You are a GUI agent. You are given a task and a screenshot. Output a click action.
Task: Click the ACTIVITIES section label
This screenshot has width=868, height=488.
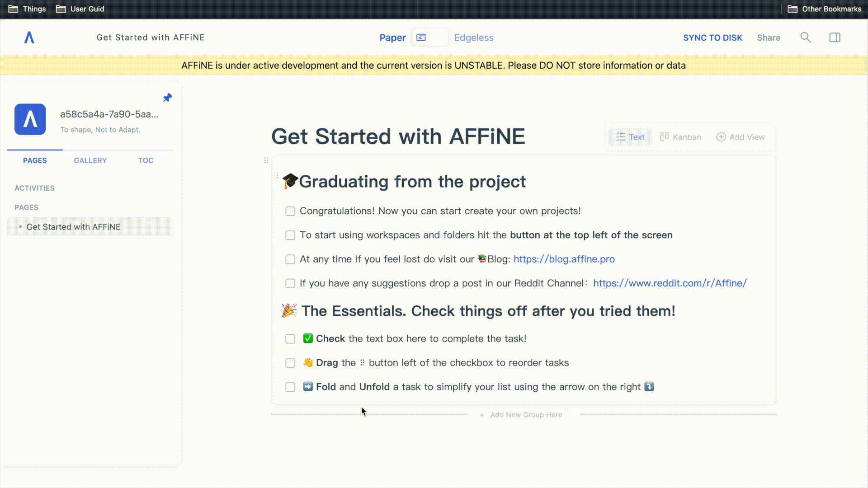click(34, 188)
